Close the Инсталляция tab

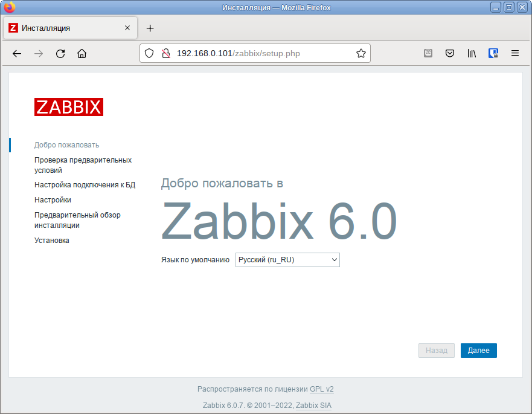coord(127,28)
